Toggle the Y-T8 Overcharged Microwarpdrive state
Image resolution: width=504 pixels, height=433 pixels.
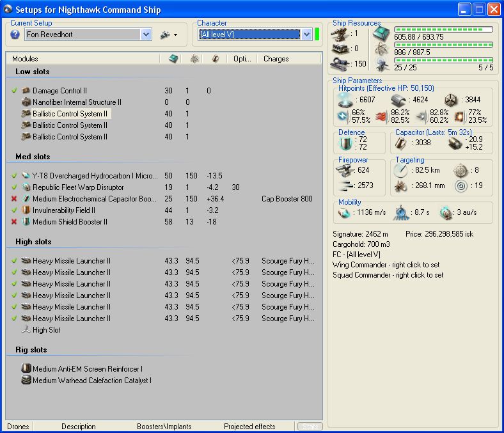(14, 175)
